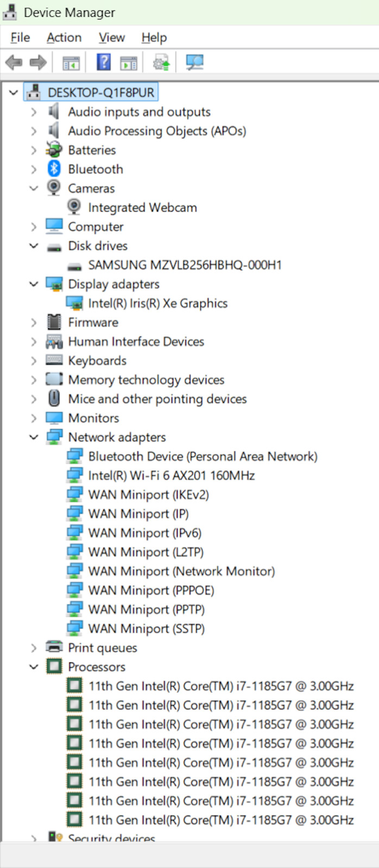Open the Action menu
The image size is (379, 868).
(64, 37)
